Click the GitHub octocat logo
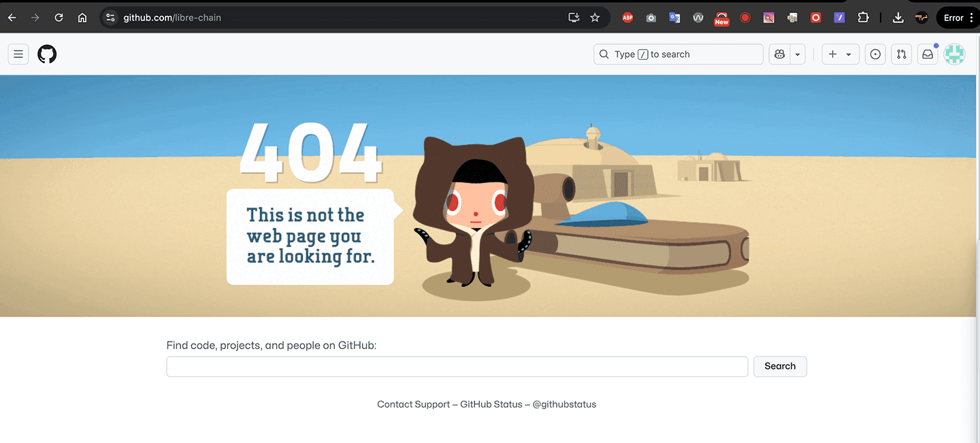Viewport: 980px width, 443px height. click(47, 54)
